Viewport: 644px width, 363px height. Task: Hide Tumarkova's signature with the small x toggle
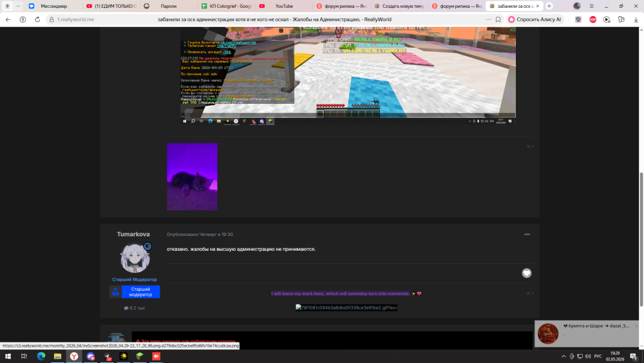click(529, 293)
